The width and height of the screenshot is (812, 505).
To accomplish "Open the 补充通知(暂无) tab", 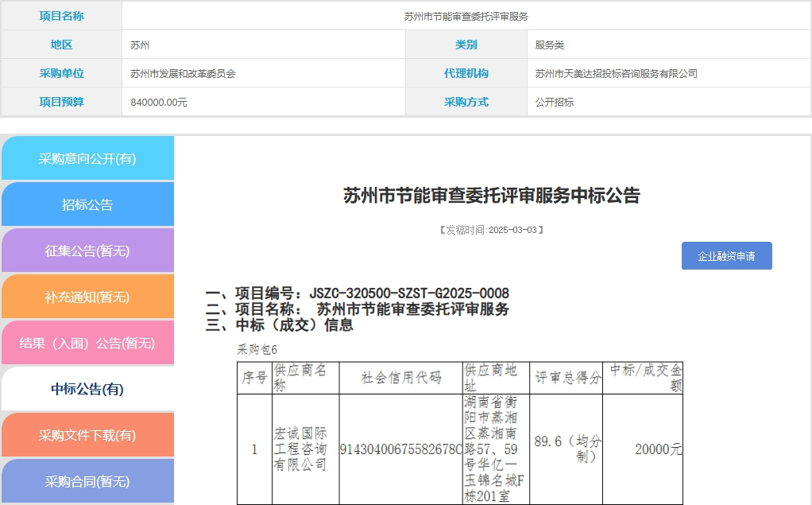I will tap(87, 297).
